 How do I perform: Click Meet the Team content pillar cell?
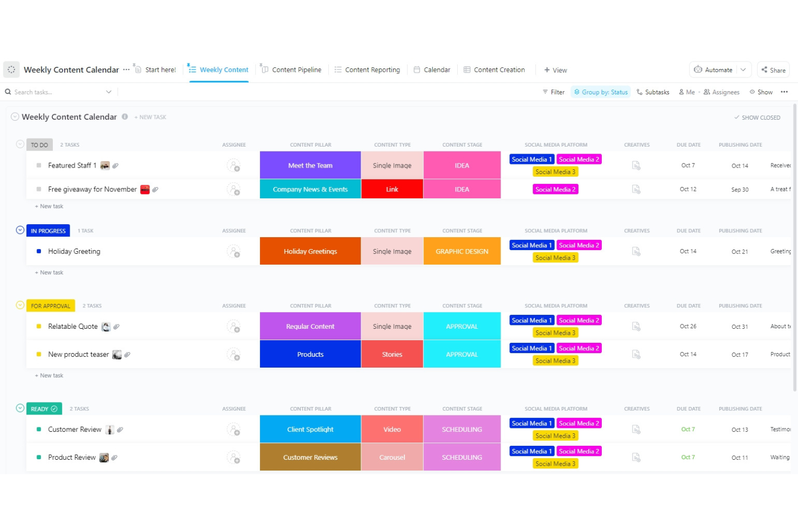(x=310, y=165)
